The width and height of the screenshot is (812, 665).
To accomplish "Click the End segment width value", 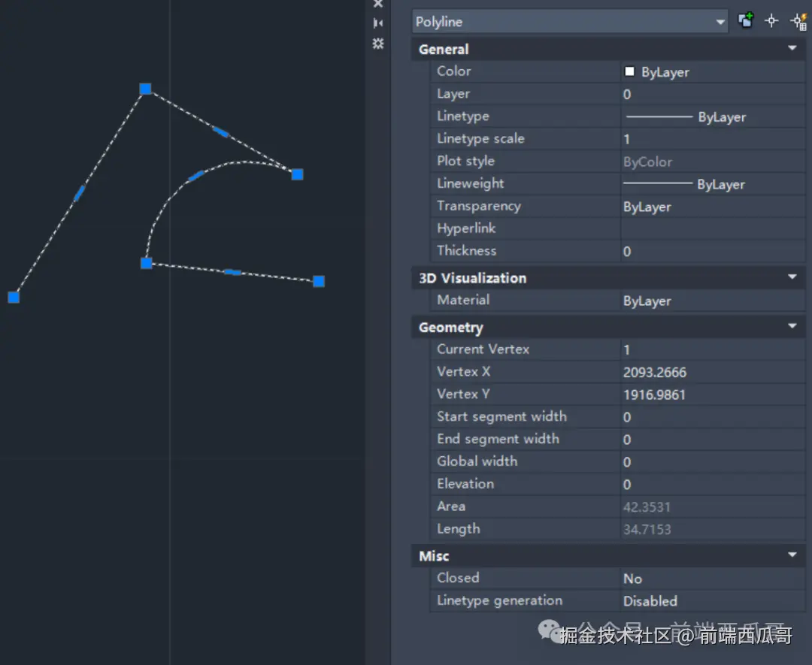I will pyautogui.click(x=713, y=440).
